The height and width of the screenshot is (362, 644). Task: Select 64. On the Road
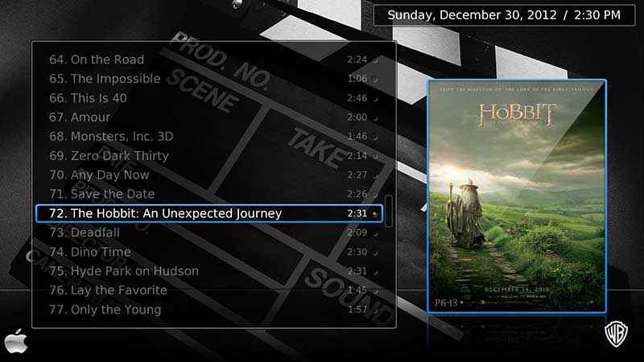pos(209,60)
